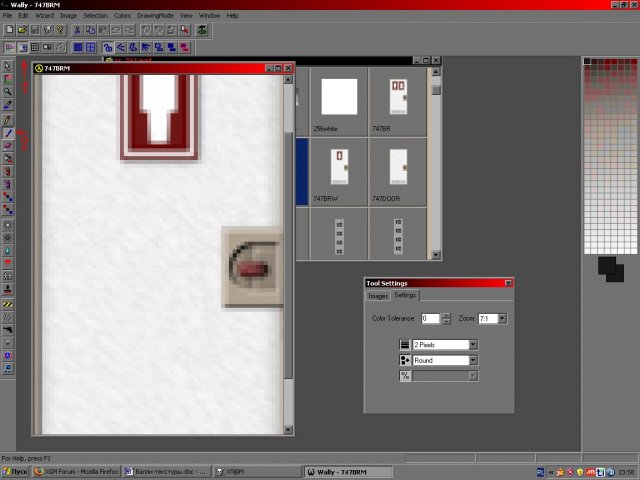The width and height of the screenshot is (640, 480).
Task: Select the pencil tool
Action: (x=8, y=120)
